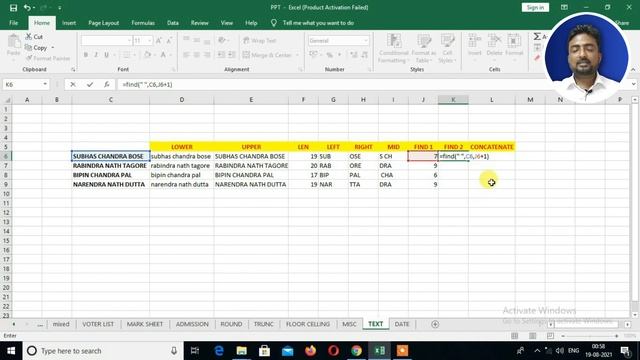640x360 pixels.
Task: Switch to the Page Layout ribbon tab
Action: click(x=104, y=23)
